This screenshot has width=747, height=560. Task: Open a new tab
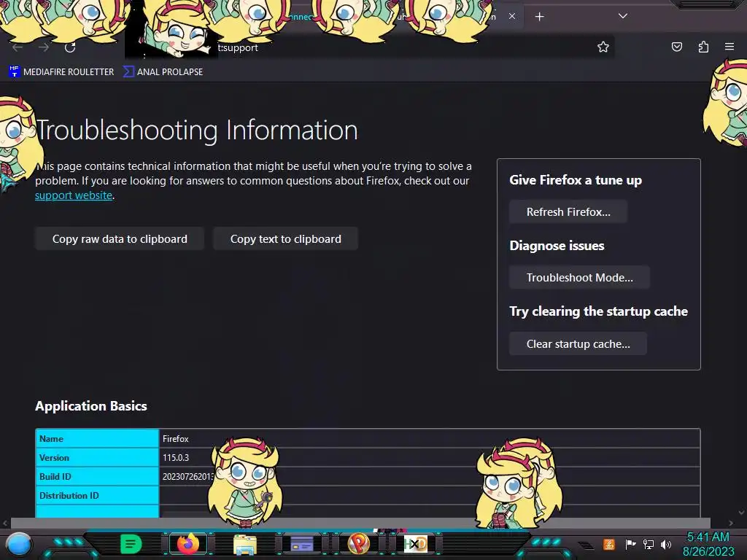tap(539, 17)
